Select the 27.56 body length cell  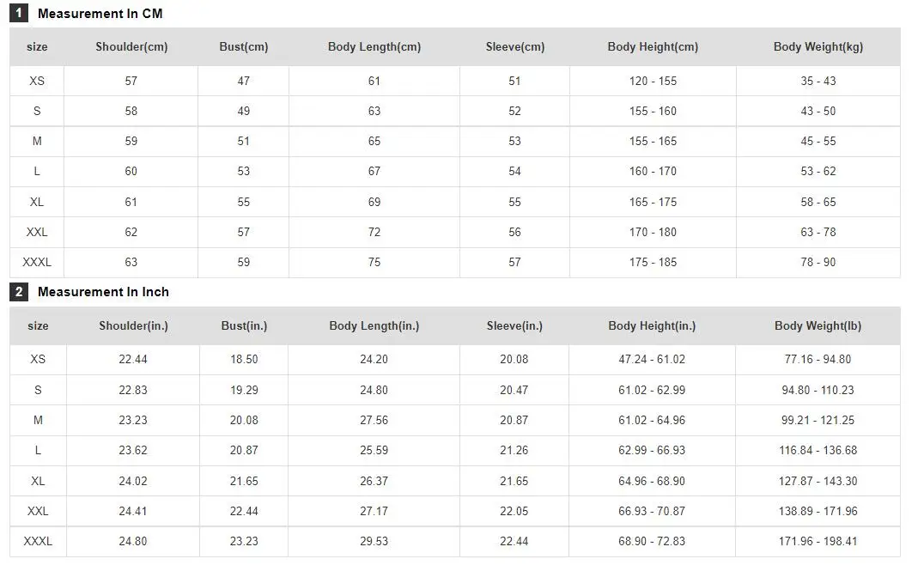point(374,420)
